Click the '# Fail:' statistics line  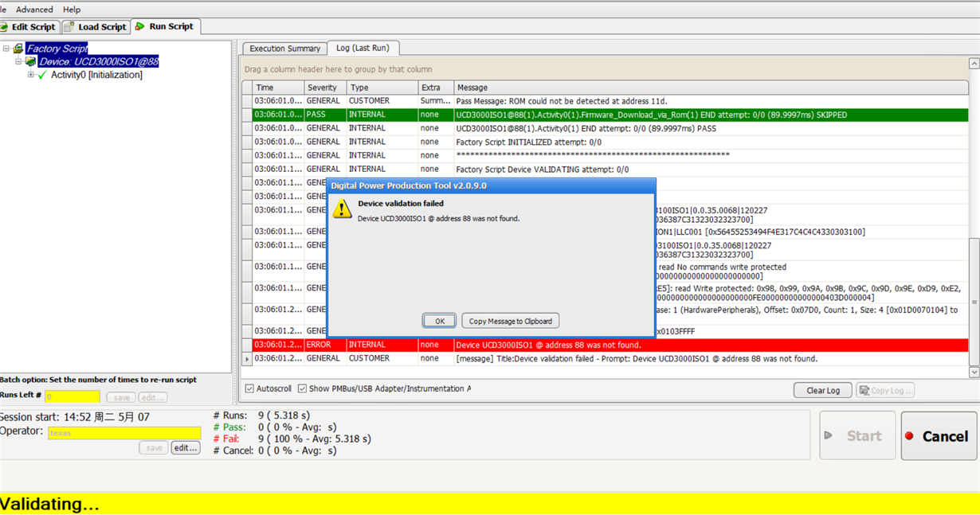coord(292,439)
